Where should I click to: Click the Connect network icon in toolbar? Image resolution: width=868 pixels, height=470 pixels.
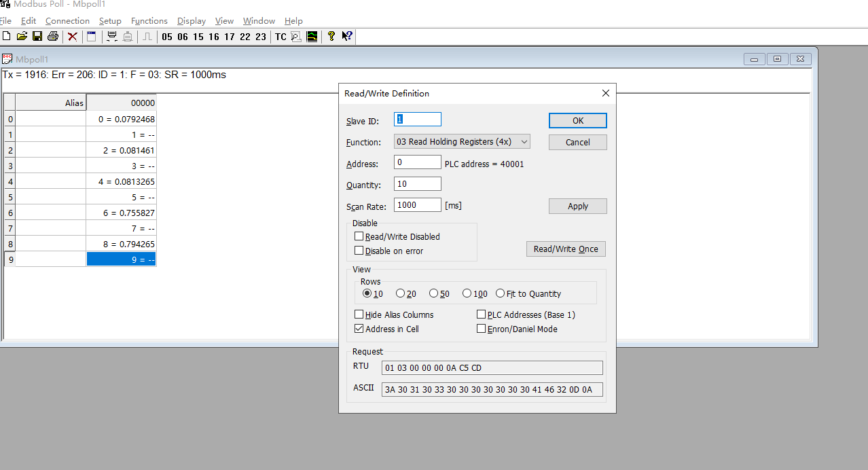112,37
